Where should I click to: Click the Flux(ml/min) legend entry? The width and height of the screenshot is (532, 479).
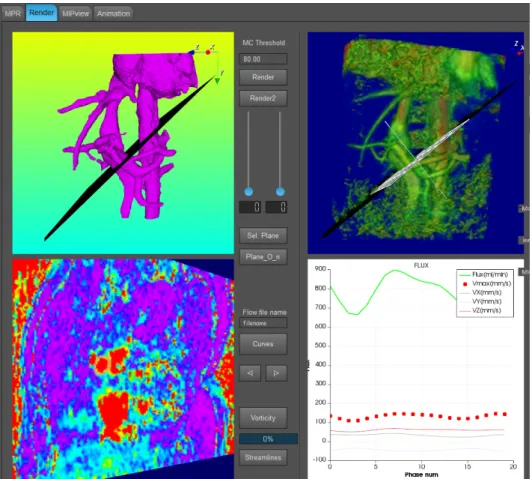coord(484,274)
